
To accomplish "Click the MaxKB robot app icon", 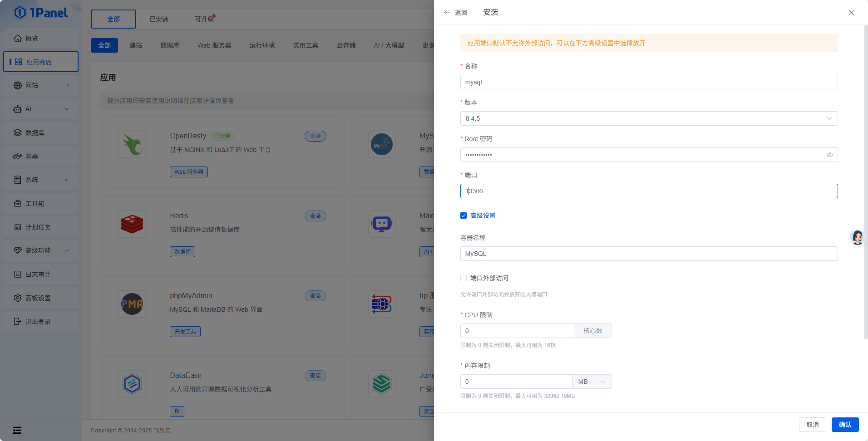I will [382, 224].
